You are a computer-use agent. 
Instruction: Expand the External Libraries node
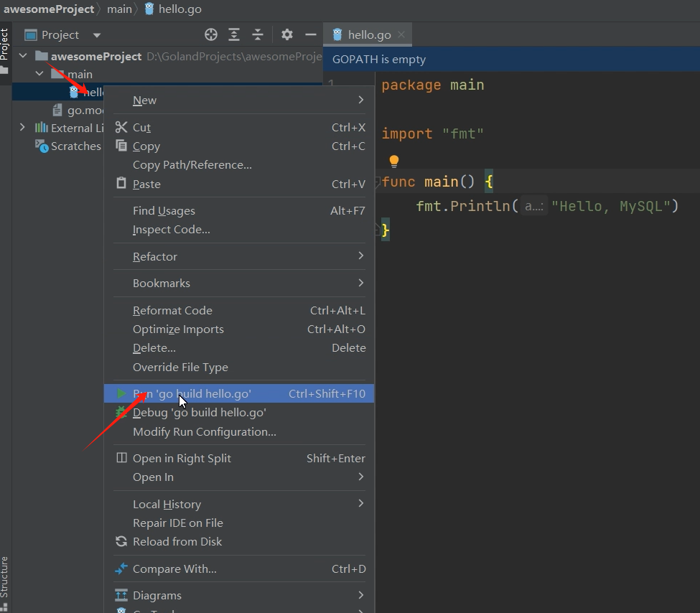click(22, 128)
